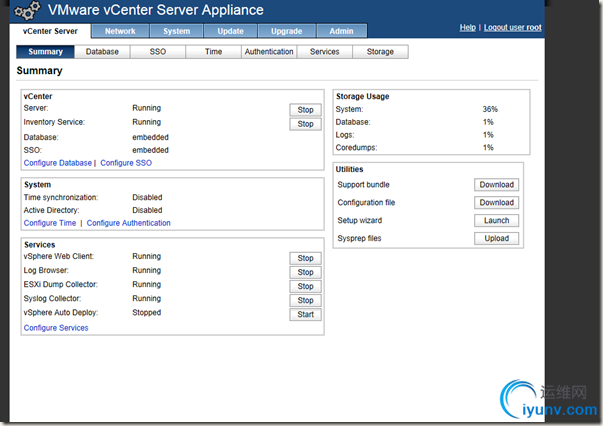
Task: Download the support bundle
Action: (x=496, y=185)
